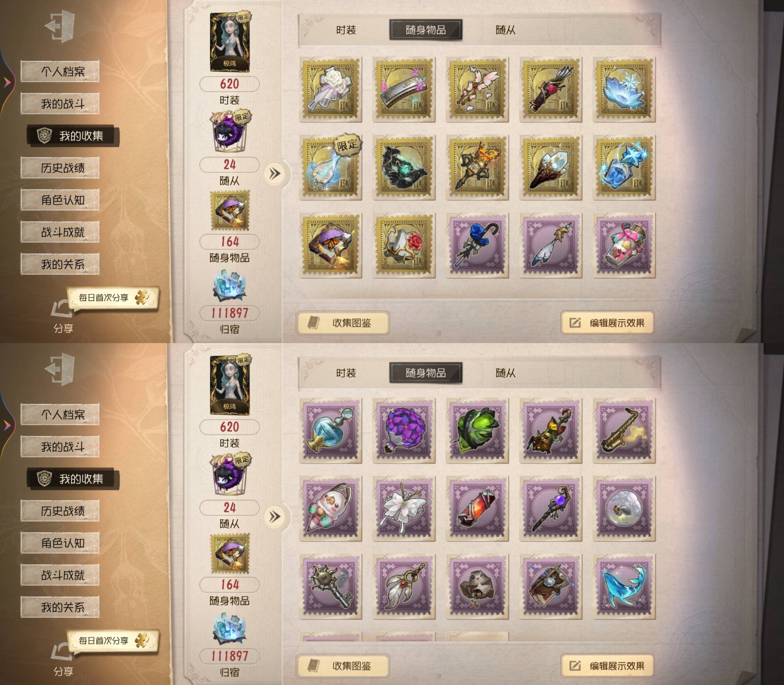Select the snow globe accessory stamp
This screenshot has width=784, height=685.
click(624, 509)
